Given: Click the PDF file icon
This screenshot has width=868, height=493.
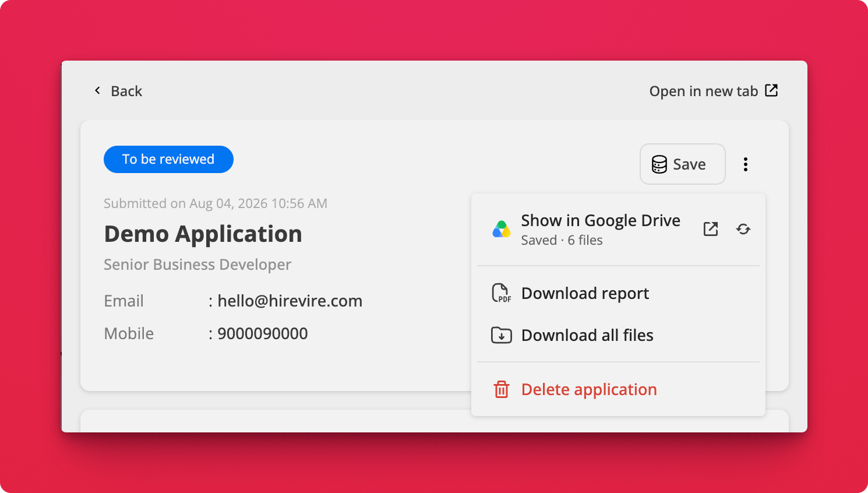Looking at the screenshot, I should (501, 293).
